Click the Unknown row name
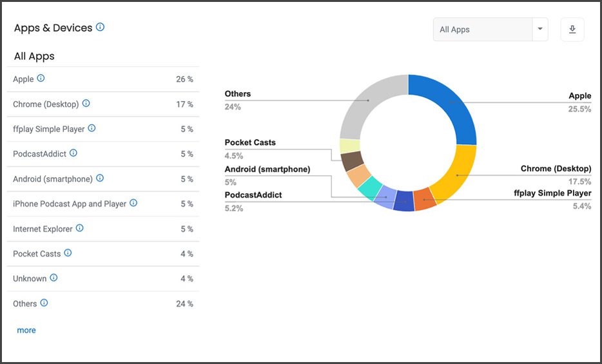The height and width of the screenshot is (364, 602). coord(30,278)
